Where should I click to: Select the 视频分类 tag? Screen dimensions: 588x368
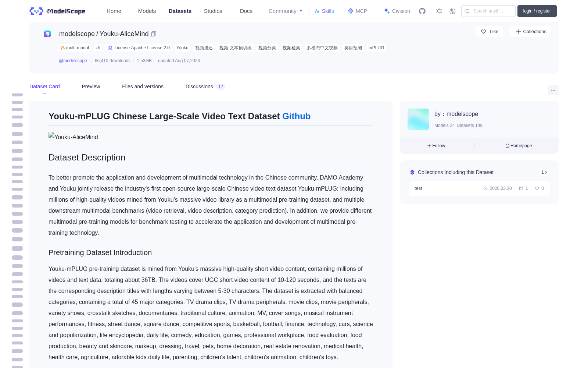[267, 48]
